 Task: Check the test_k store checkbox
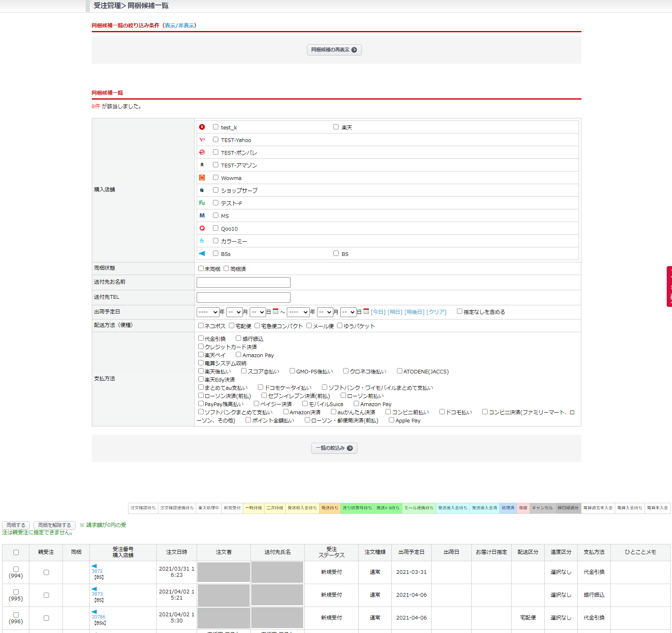pos(215,127)
